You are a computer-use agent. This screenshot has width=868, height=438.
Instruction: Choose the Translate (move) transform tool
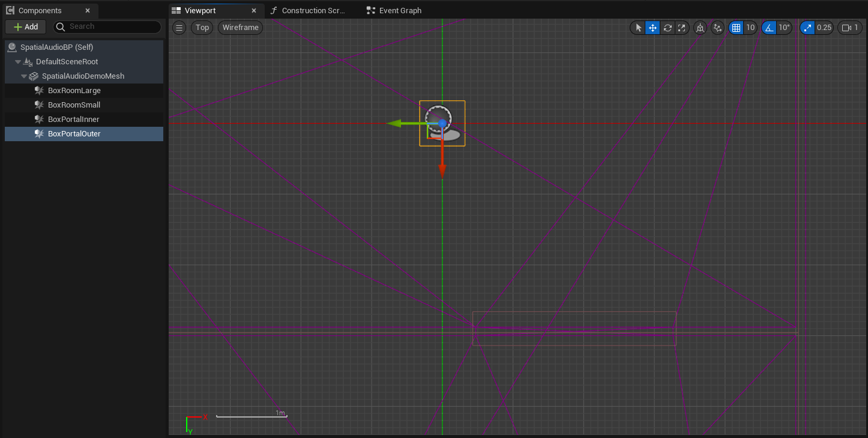click(653, 28)
